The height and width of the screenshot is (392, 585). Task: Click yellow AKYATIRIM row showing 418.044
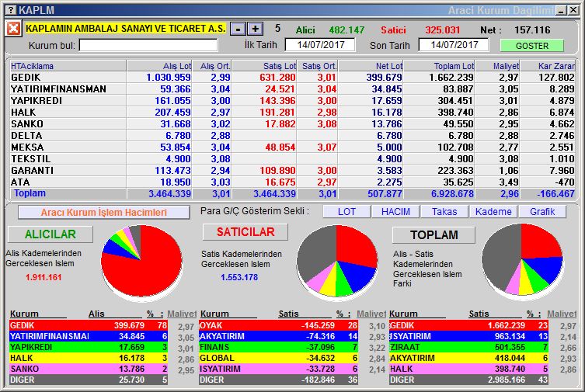tap(468, 358)
